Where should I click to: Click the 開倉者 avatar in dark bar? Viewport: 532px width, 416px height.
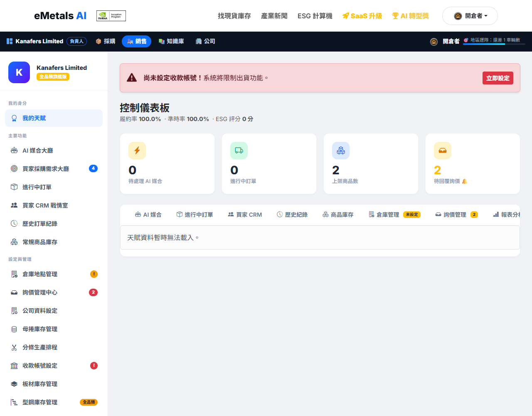[434, 42]
